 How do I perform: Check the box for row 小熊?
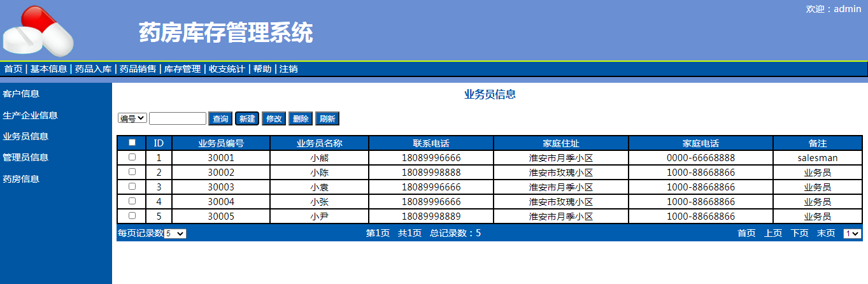132,157
